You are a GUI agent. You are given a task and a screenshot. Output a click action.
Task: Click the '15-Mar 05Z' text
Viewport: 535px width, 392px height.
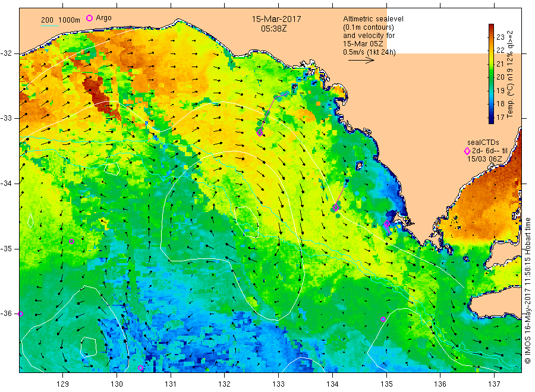[x=363, y=43]
